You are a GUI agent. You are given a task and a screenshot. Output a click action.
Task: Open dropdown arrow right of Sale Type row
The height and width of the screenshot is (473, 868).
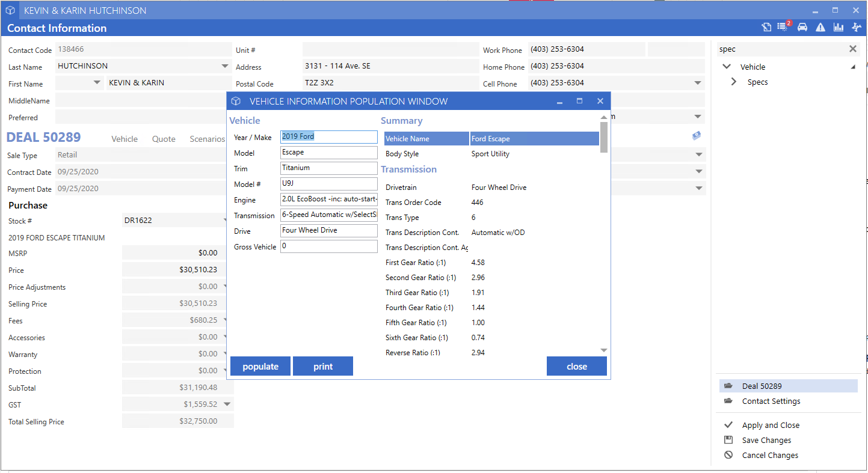(x=698, y=155)
